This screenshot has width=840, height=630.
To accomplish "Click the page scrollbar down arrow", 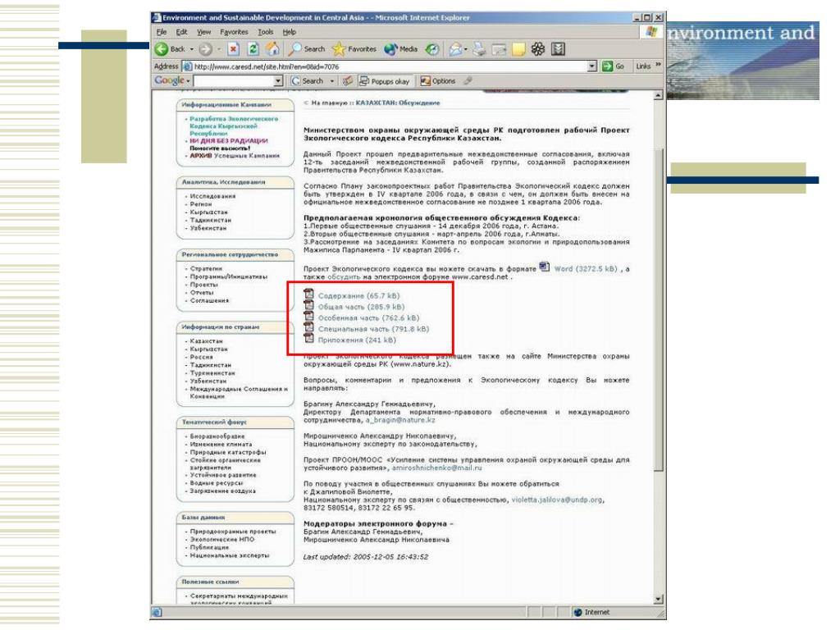I will click(x=659, y=600).
